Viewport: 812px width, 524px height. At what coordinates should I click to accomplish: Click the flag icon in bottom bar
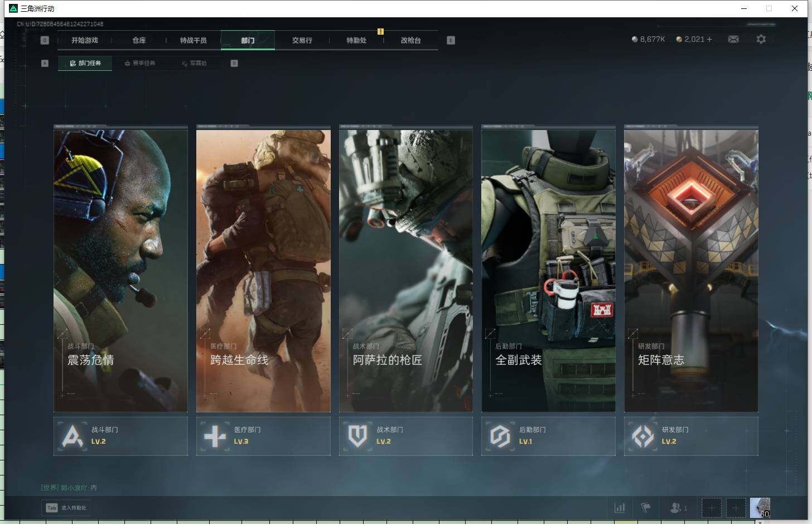click(646, 508)
